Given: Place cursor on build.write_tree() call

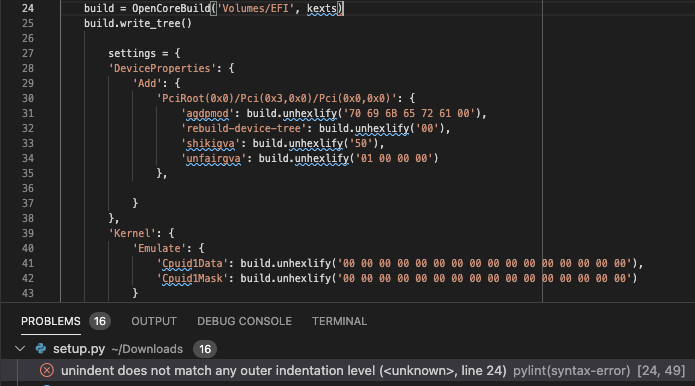Looking at the screenshot, I should point(138,23).
